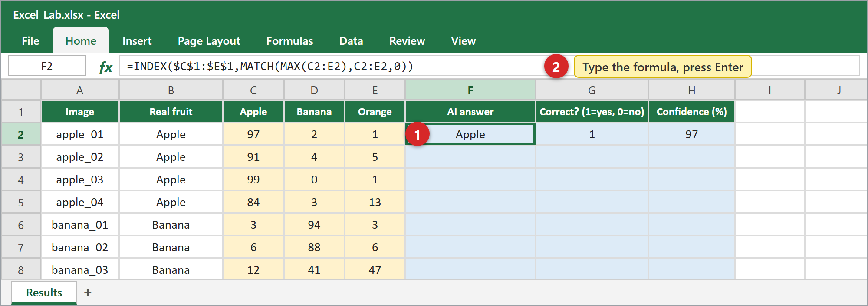Click the 'Correct? (1=yes, 0=no)' header cell

pyautogui.click(x=592, y=112)
